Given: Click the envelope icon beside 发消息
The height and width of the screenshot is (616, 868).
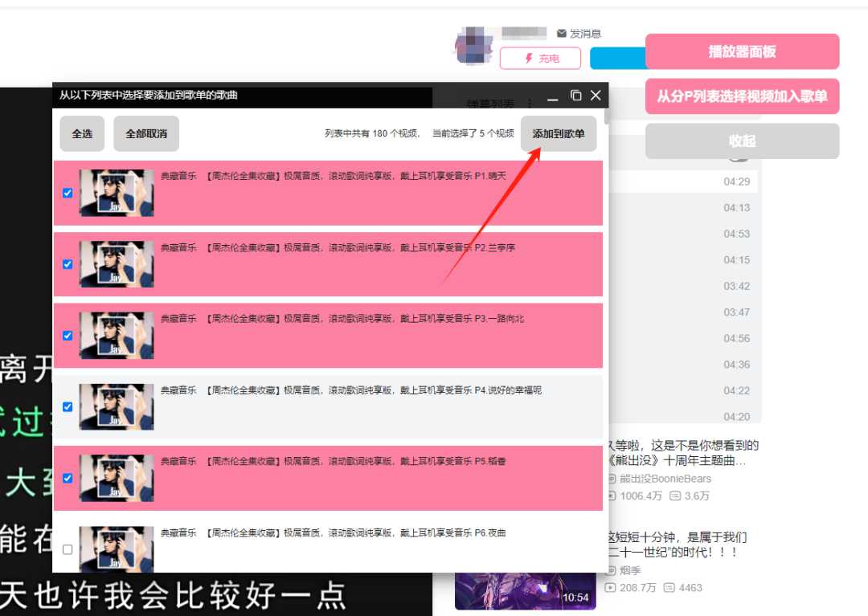Looking at the screenshot, I should coord(561,34).
